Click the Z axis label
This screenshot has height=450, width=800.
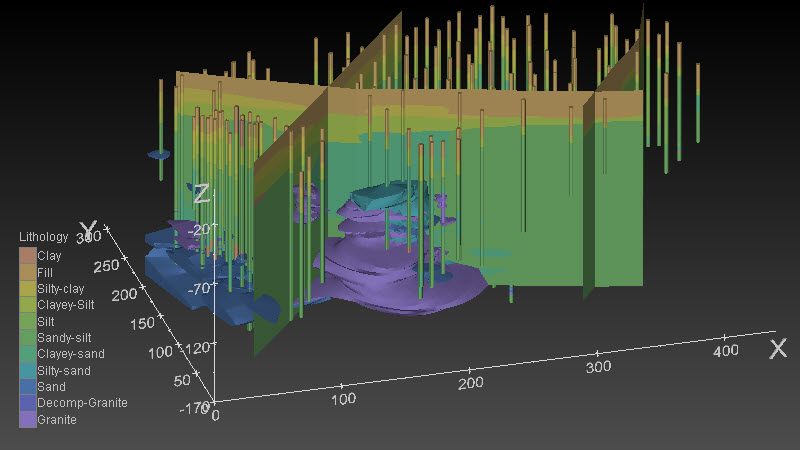pyautogui.click(x=201, y=194)
